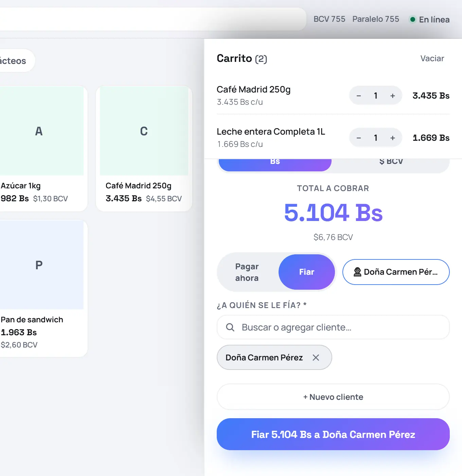Click the Leche entera quantity value 1

[376, 138]
